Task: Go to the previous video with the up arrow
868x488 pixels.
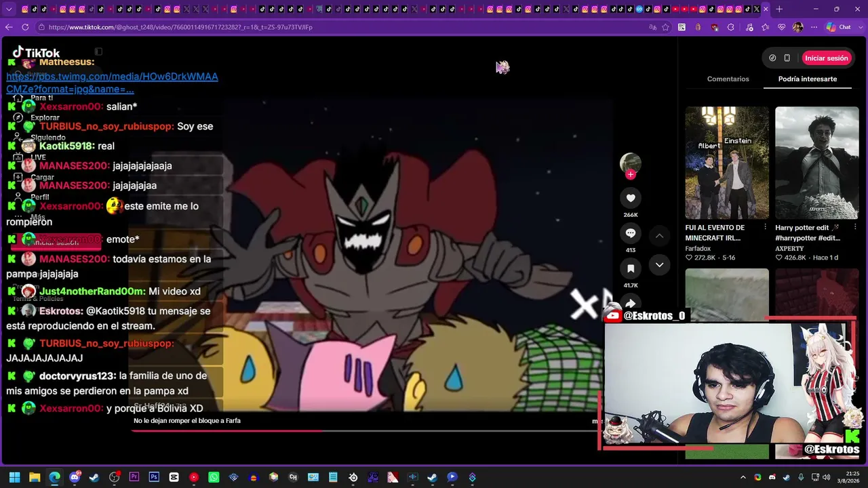Action: 659,235
